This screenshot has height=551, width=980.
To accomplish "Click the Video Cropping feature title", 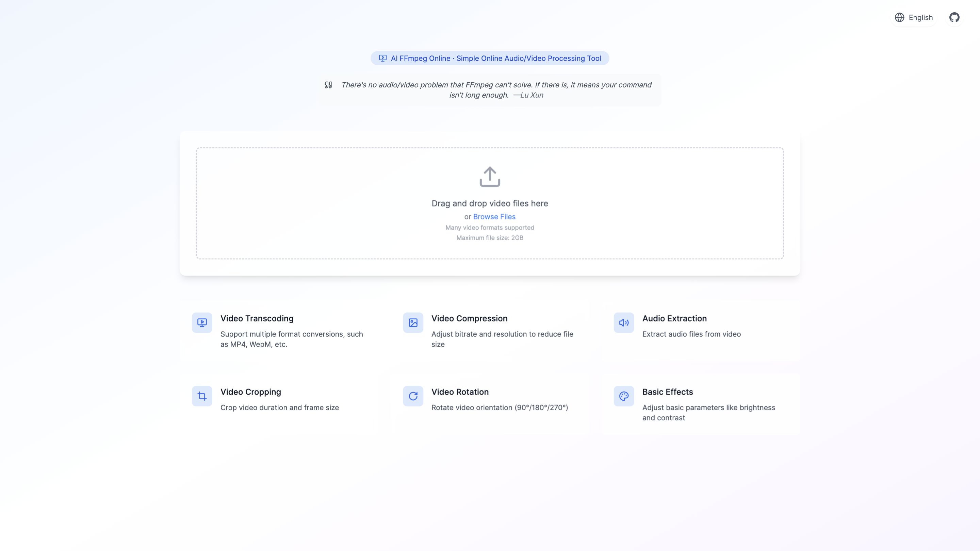I will (250, 392).
